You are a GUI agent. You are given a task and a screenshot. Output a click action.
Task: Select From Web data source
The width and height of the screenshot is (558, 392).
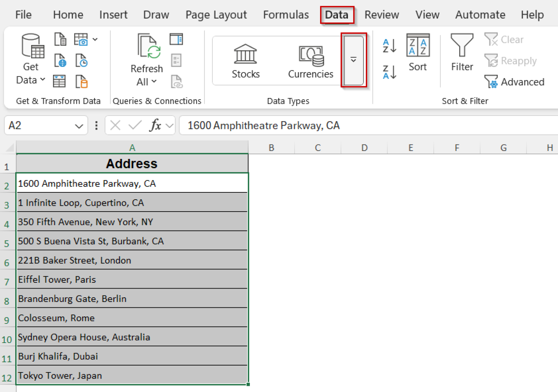click(60, 61)
